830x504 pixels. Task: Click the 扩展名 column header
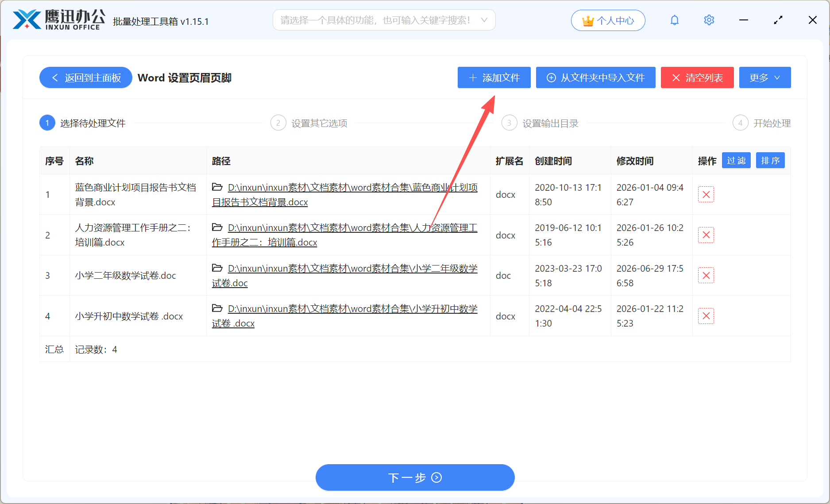click(x=509, y=161)
